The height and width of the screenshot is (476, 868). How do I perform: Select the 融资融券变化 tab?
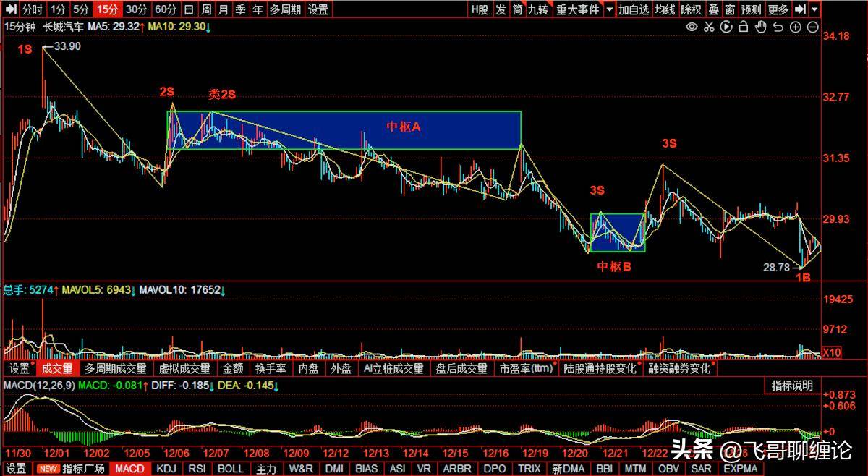click(679, 368)
